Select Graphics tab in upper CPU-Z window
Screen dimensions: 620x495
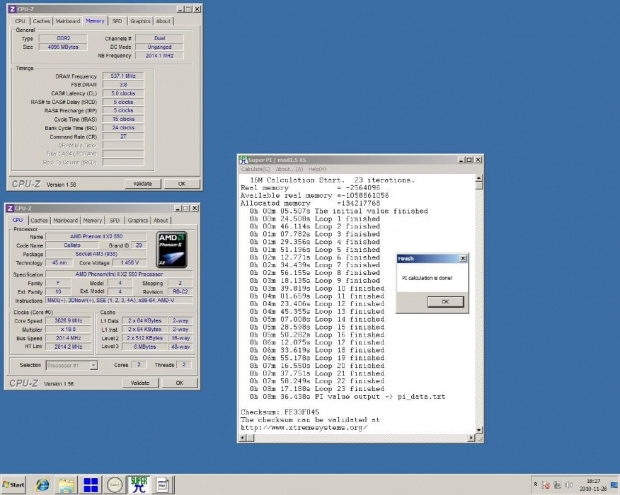click(140, 21)
